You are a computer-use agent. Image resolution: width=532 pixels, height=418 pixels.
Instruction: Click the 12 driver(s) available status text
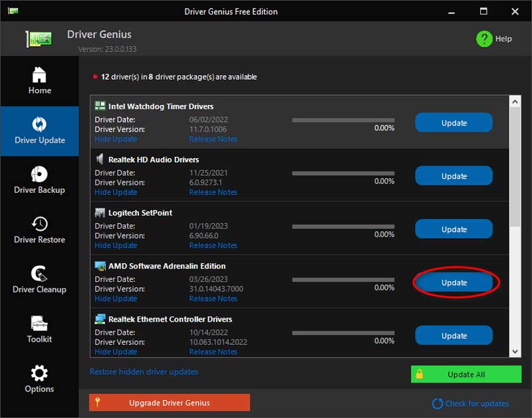tap(179, 77)
